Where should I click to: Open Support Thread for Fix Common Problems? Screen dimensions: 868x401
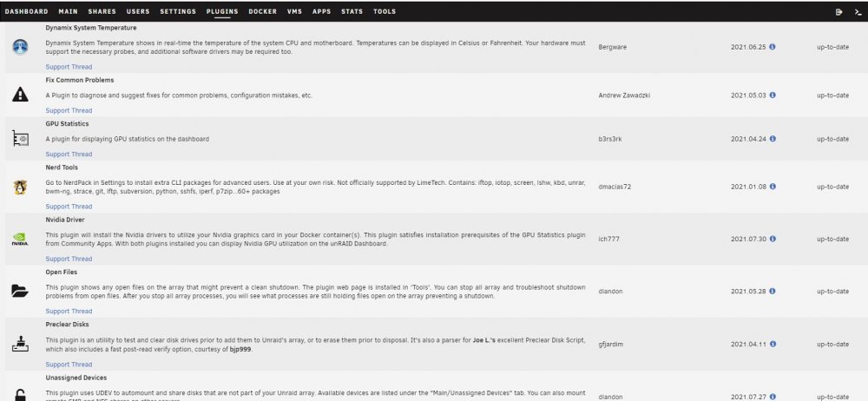point(69,111)
